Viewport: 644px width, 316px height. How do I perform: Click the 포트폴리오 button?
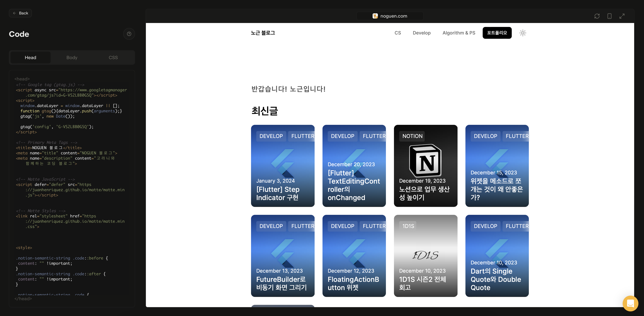coord(497,33)
